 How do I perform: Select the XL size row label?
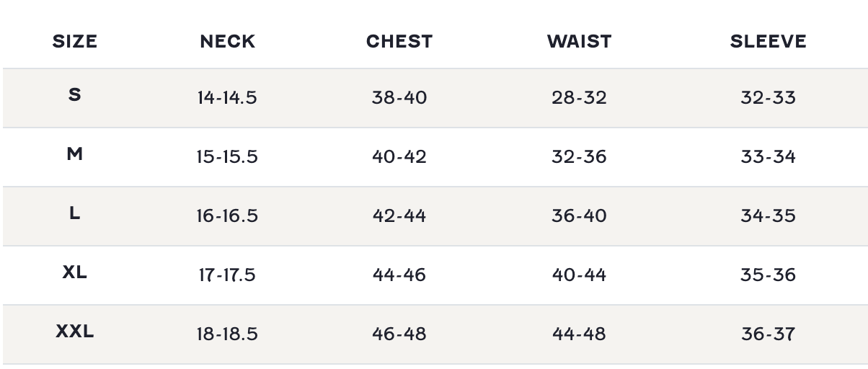75,272
